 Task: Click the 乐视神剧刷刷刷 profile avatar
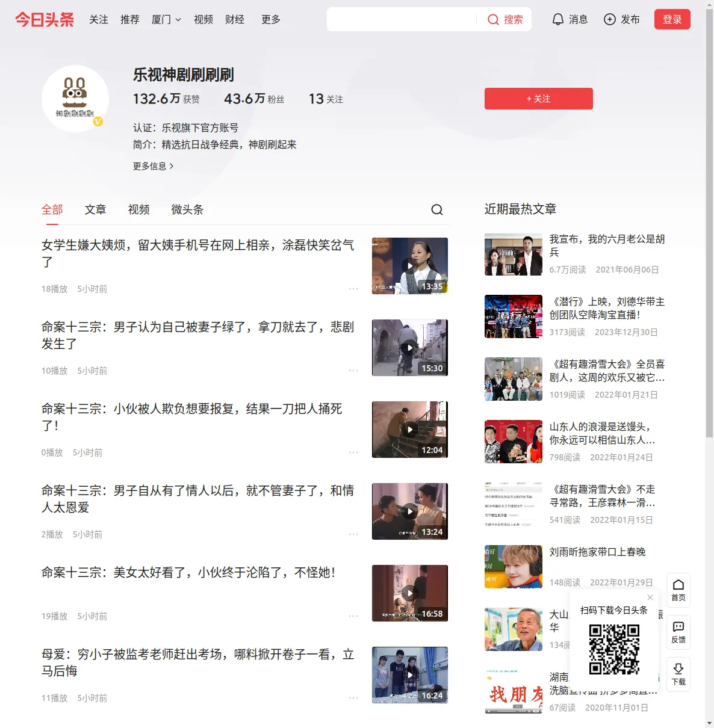[x=75, y=99]
